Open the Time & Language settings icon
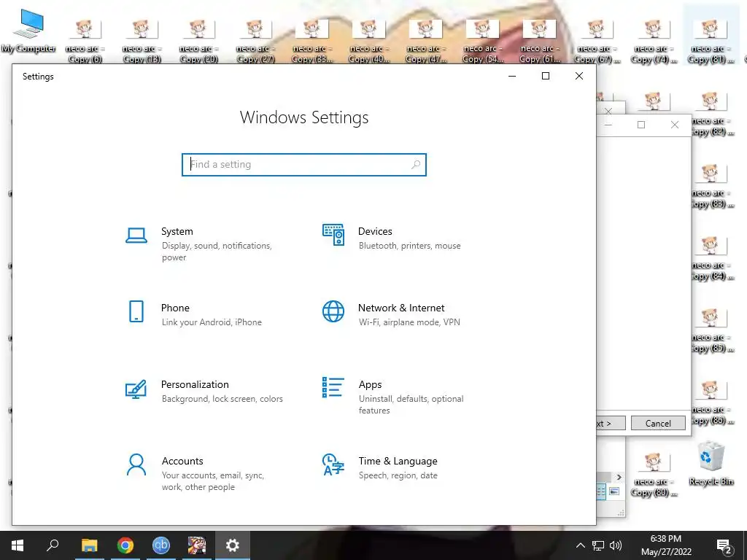This screenshot has width=747, height=560. click(x=333, y=464)
